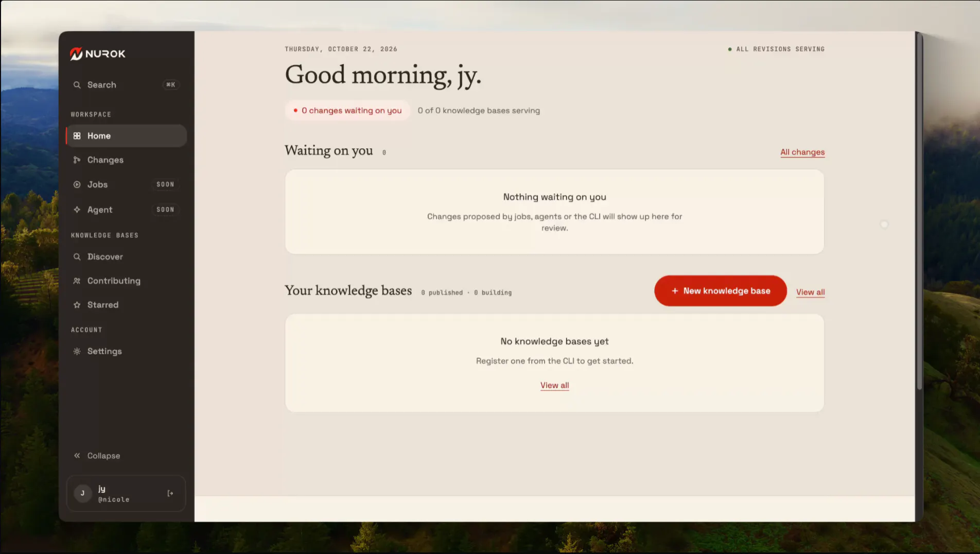This screenshot has height=554, width=980.
Task: Open the Settings page label
Action: 104,351
